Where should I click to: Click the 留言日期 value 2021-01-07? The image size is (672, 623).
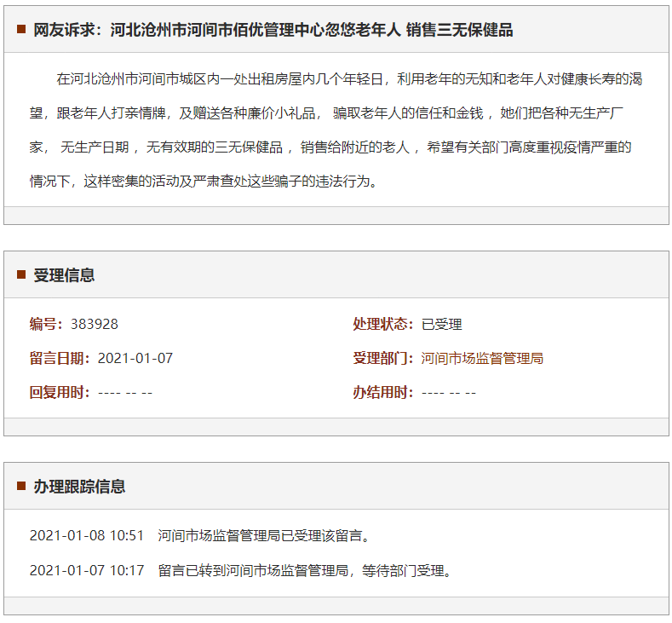click(135, 358)
